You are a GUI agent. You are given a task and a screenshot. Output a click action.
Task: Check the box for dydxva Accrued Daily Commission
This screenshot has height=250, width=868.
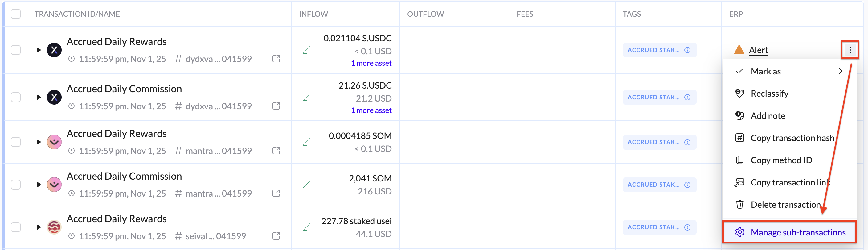[15, 97]
